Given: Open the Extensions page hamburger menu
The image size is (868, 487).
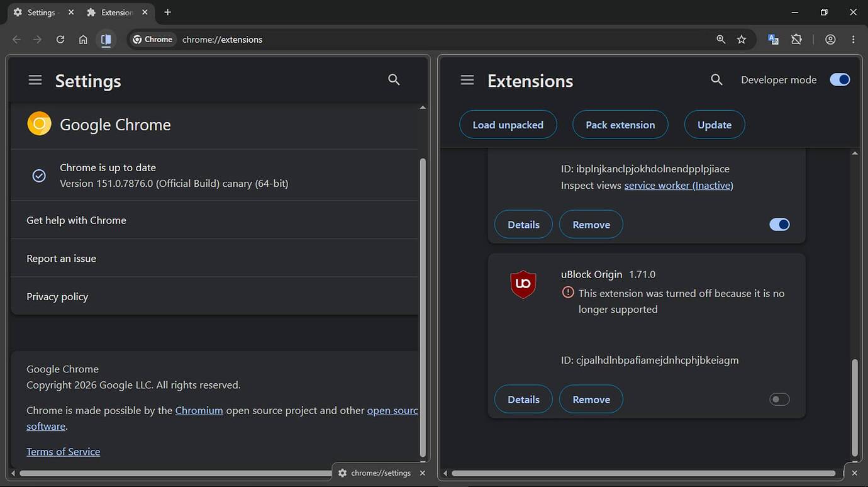Looking at the screenshot, I should pos(467,80).
